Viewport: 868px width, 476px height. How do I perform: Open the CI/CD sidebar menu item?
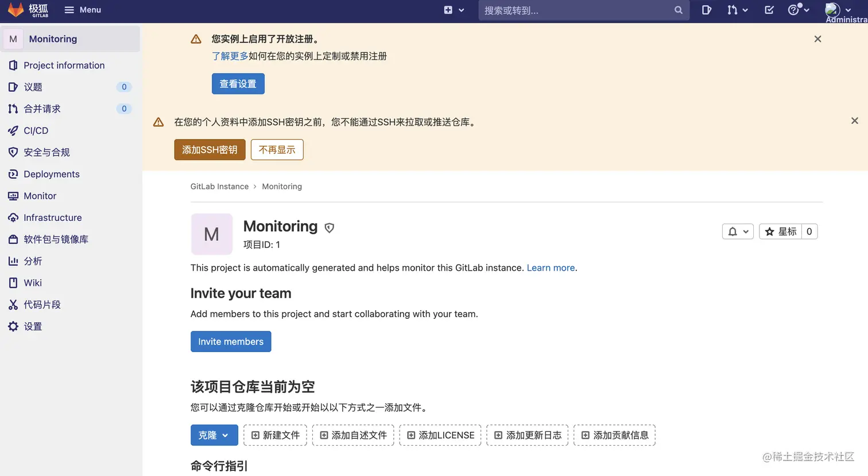pyautogui.click(x=70, y=131)
